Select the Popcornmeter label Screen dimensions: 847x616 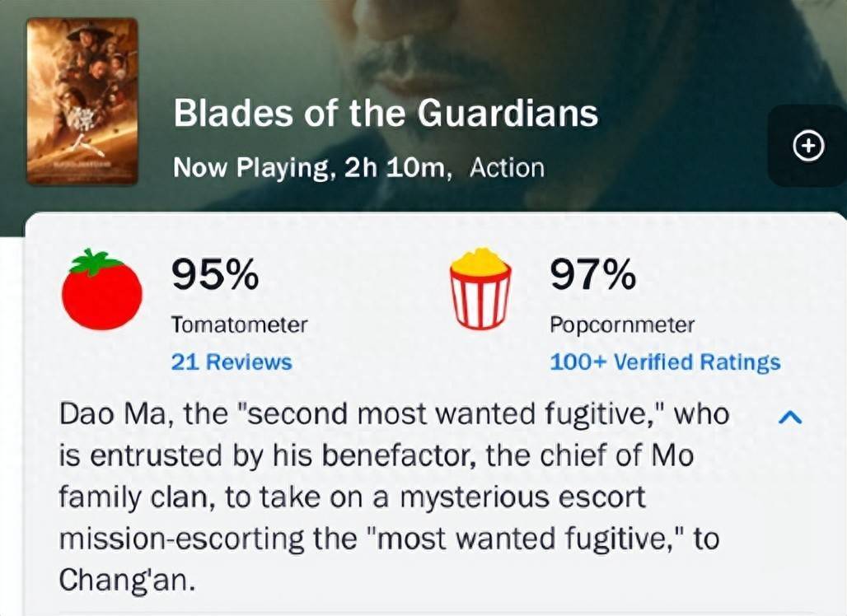click(621, 325)
